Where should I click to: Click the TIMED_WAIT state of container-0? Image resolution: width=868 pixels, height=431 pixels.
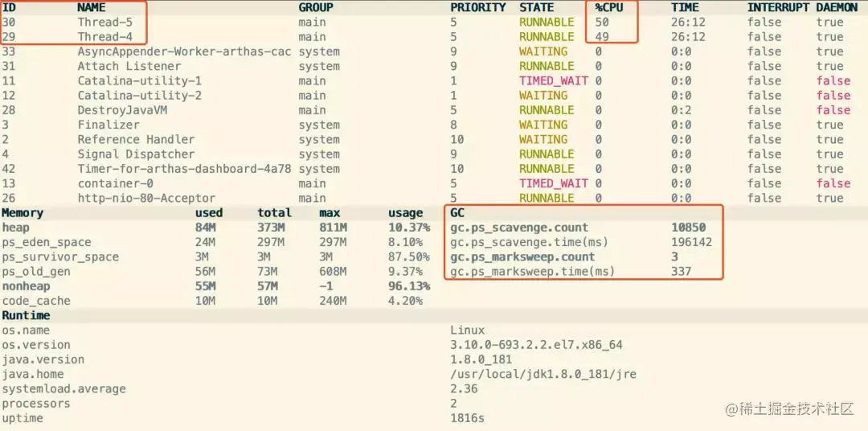tap(554, 183)
